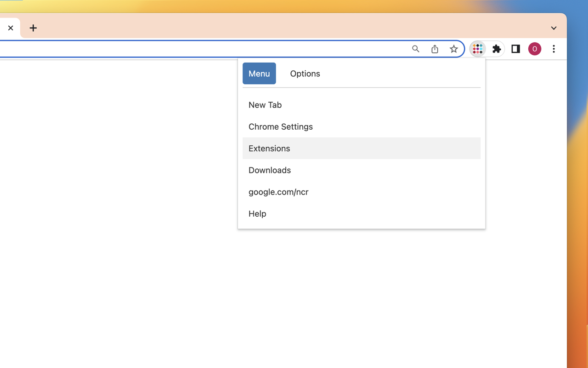Viewport: 588px width, 368px height.
Task: Open a new tab with the plus button
Action: click(33, 28)
